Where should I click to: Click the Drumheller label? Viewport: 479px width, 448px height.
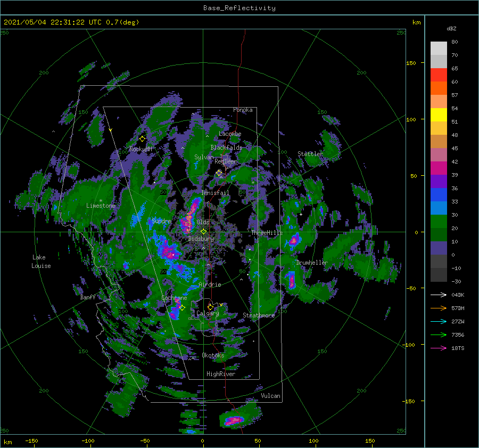point(312,263)
